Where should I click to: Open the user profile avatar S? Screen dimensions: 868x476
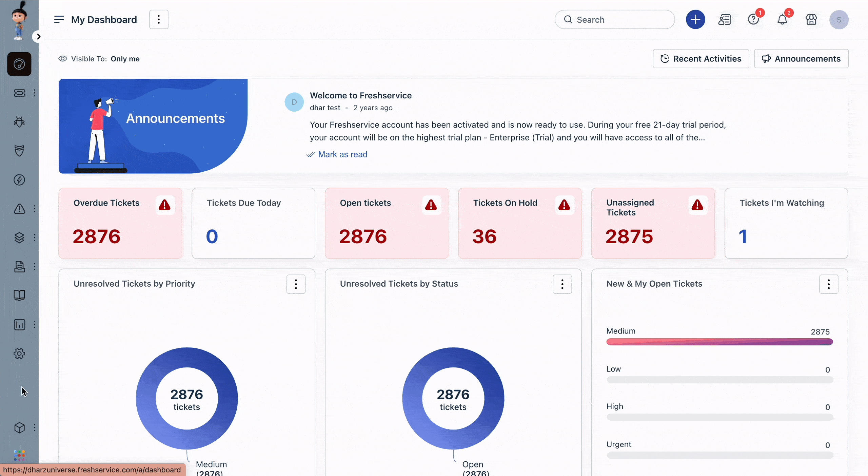(839, 20)
